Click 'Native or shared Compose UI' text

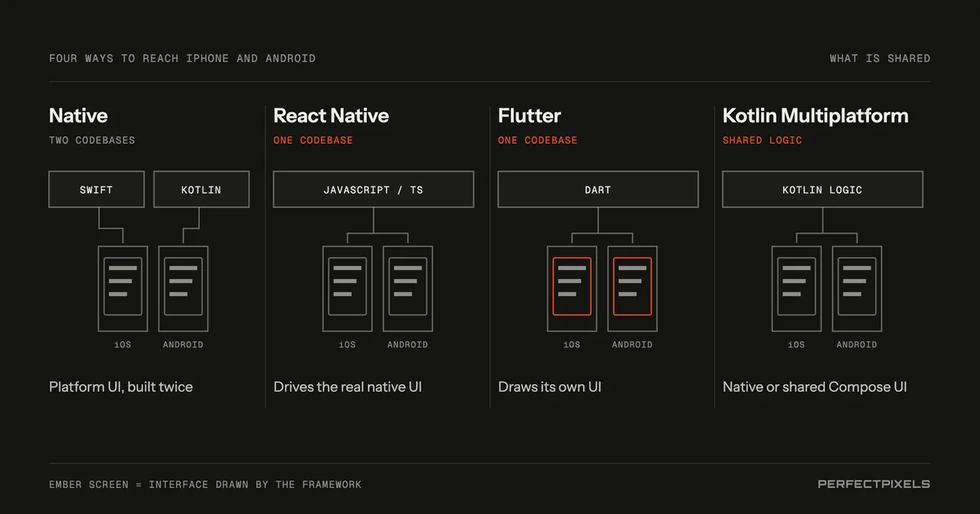815,387
